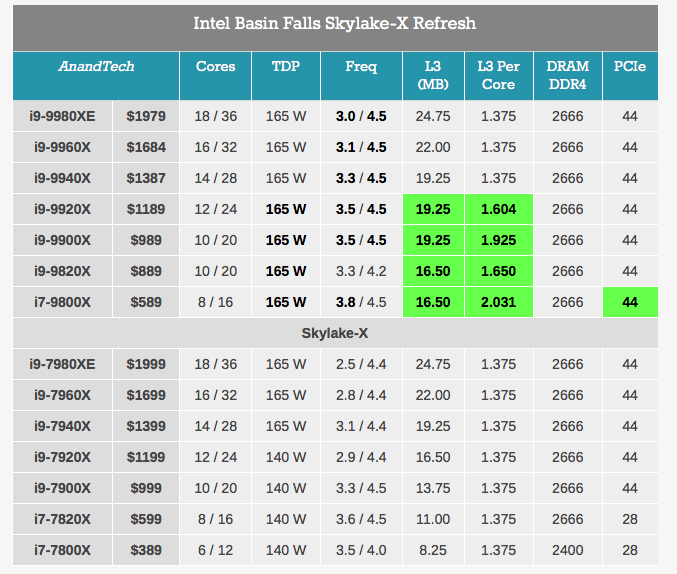Select the Cores column header
677x574 pixels.
pos(215,76)
